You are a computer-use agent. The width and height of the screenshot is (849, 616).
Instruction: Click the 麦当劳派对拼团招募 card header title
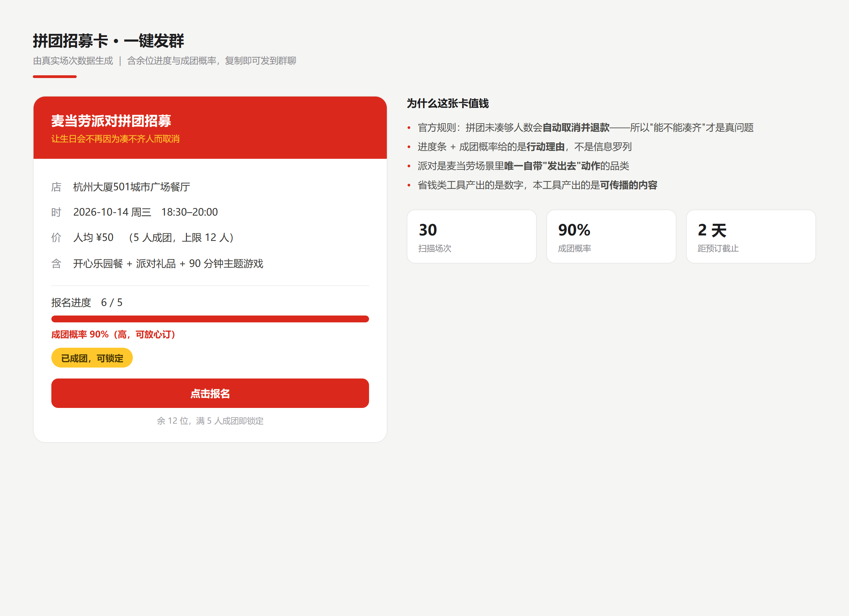pyautogui.click(x=111, y=120)
